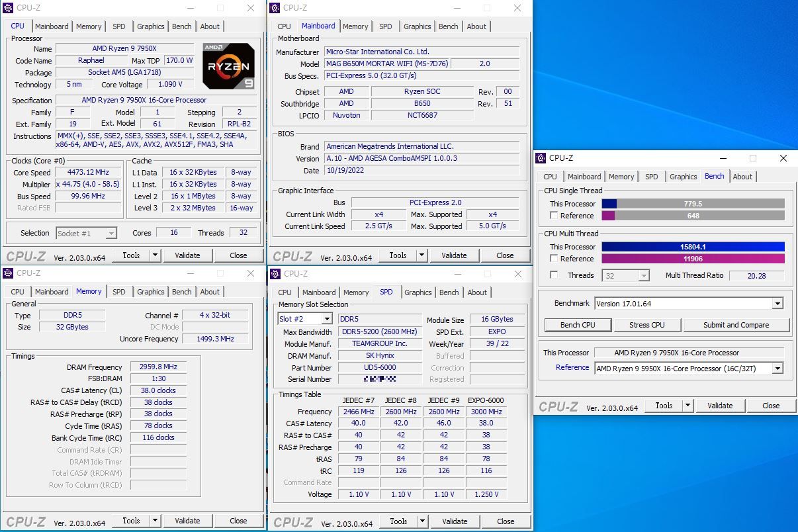798x532 pixels.
Task: Click Validate in the SPD window
Action: 455,521
